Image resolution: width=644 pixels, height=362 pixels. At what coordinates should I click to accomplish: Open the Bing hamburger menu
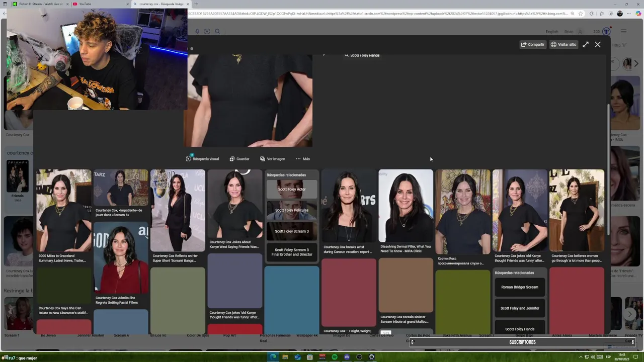pos(623,32)
